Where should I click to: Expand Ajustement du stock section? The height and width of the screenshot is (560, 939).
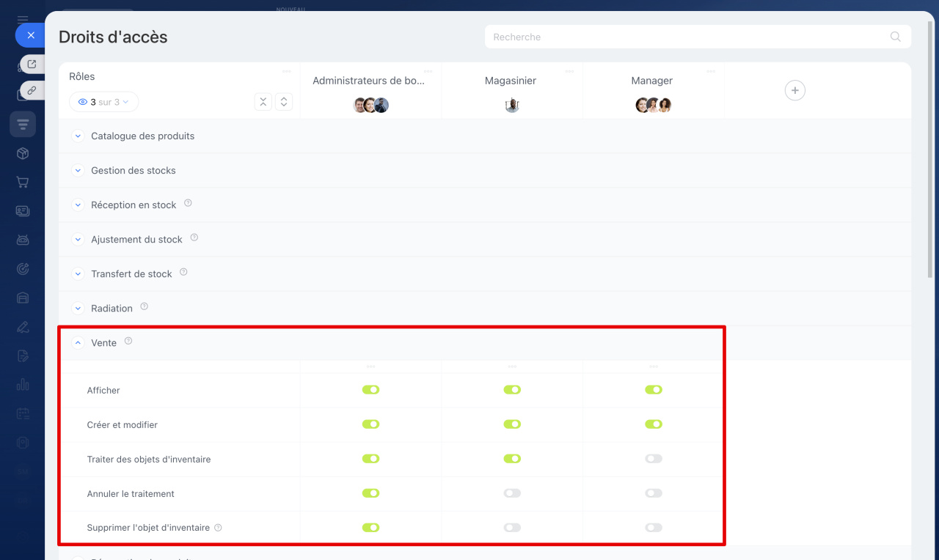pyautogui.click(x=78, y=239)
